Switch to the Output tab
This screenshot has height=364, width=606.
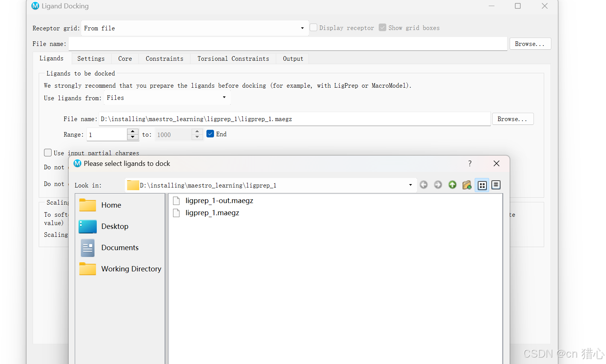coord(293,58)
